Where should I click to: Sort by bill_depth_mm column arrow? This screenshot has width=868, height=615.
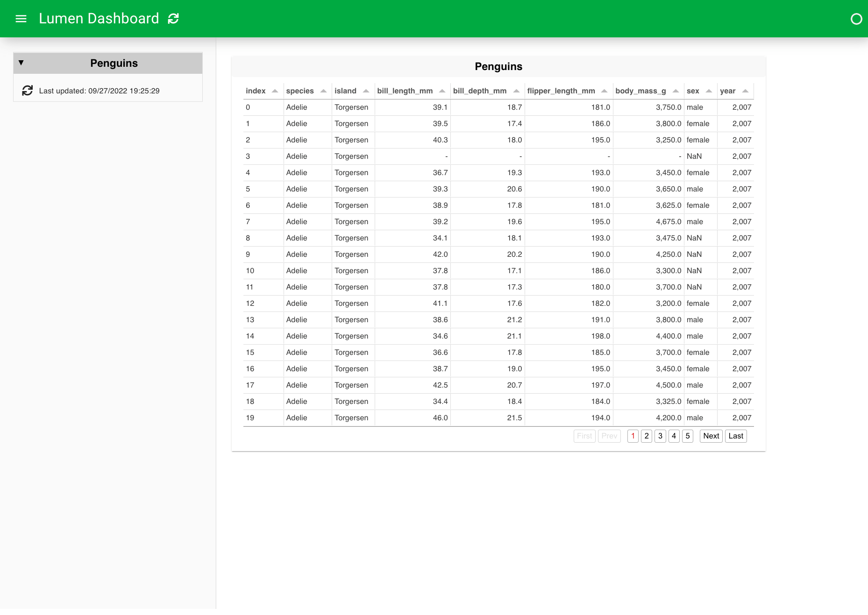(516, 91)
